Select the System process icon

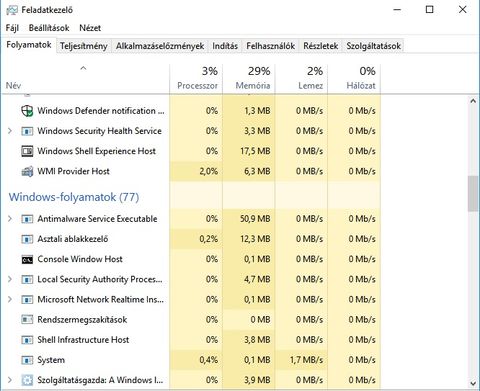[x=27, y=360]
